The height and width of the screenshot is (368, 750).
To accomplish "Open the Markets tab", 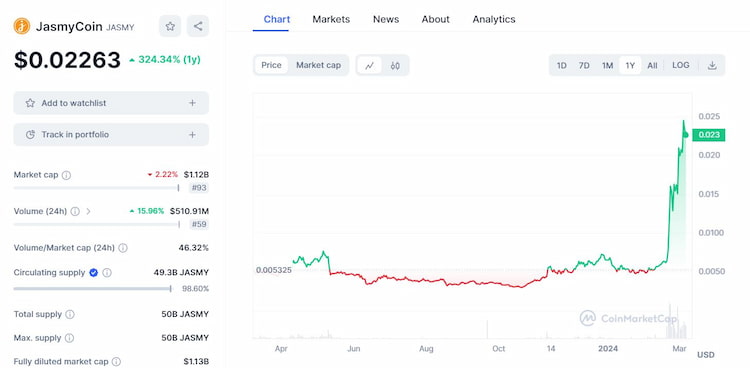I will (x=331, y=19).
